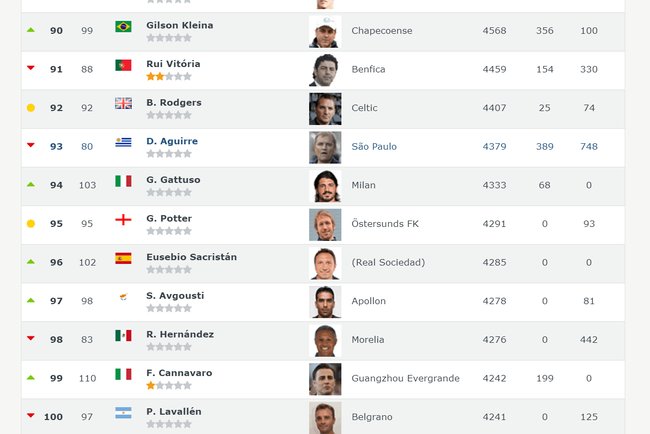Click the Benfica club name
The height and width of the screenshot is (434, 650).
coord(368,69)
